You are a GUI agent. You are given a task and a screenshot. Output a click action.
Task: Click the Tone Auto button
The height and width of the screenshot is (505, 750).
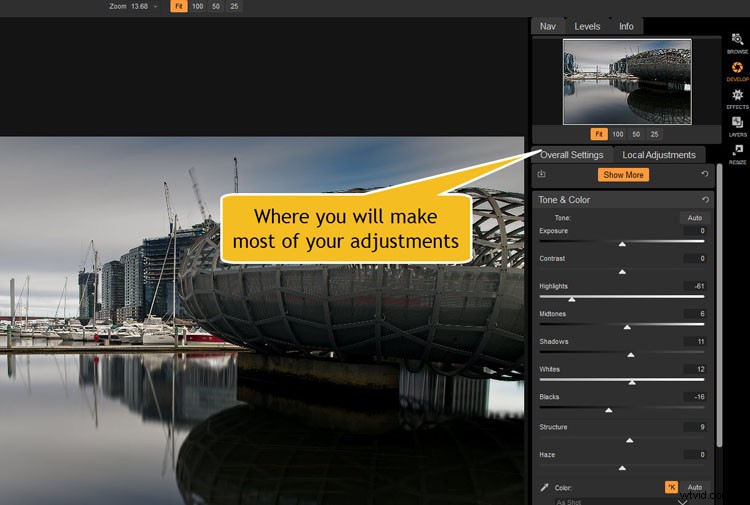695,218
